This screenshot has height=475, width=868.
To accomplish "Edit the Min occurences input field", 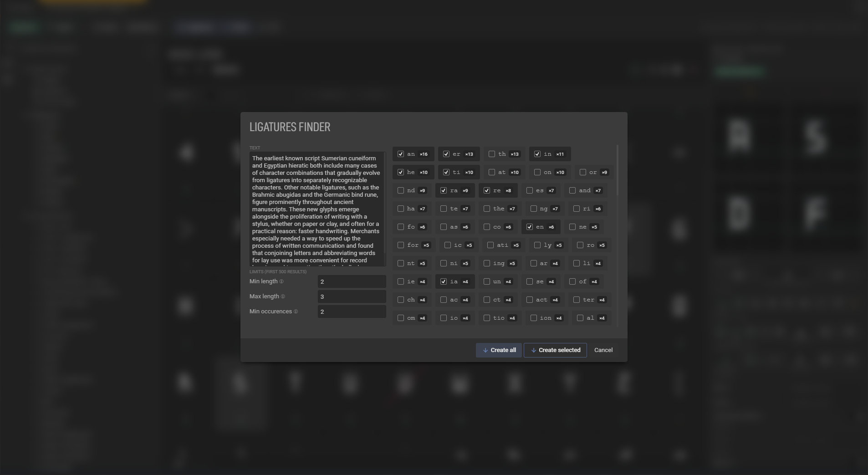I will tap(352, 312).
